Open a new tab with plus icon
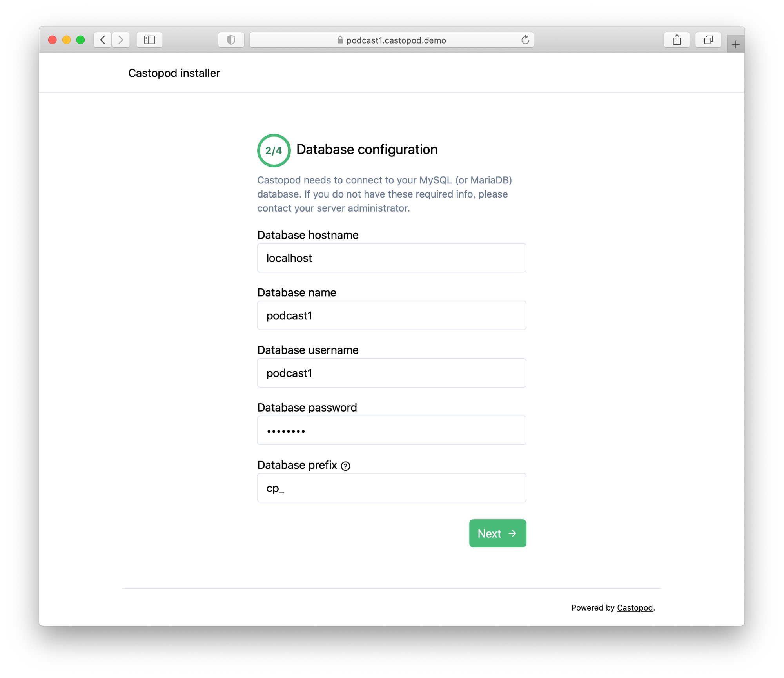This screenshot has width=784, height=678. tap(735, 44)
